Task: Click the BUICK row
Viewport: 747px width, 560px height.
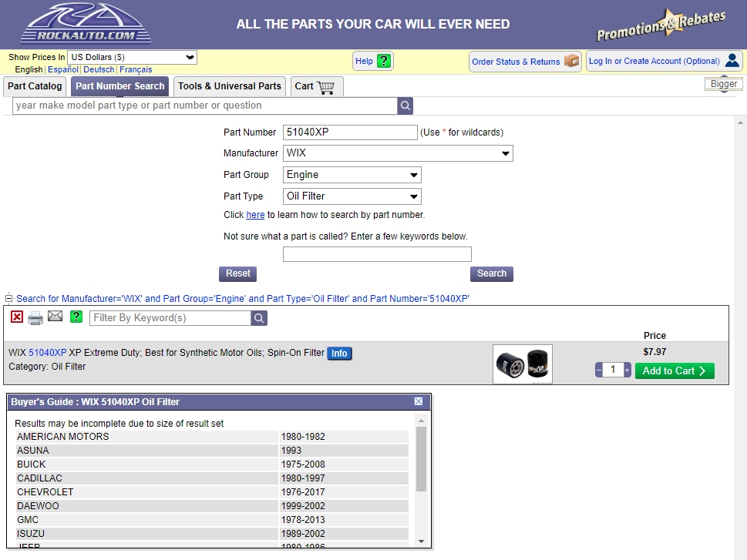Action: click(x=212, y=464)
